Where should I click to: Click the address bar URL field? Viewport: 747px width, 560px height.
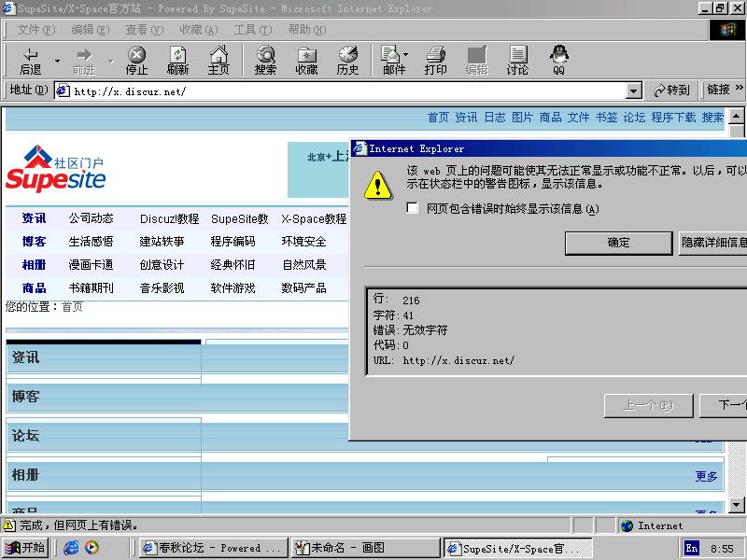(x=347, y=91)
